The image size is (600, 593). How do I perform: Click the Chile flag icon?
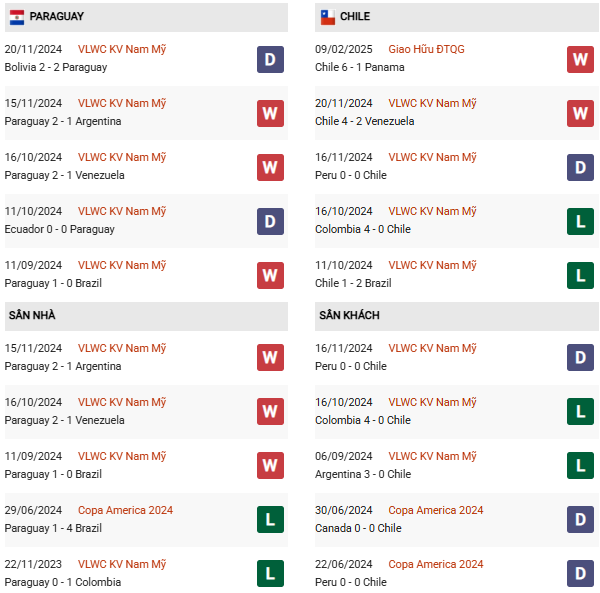(328, 17)
